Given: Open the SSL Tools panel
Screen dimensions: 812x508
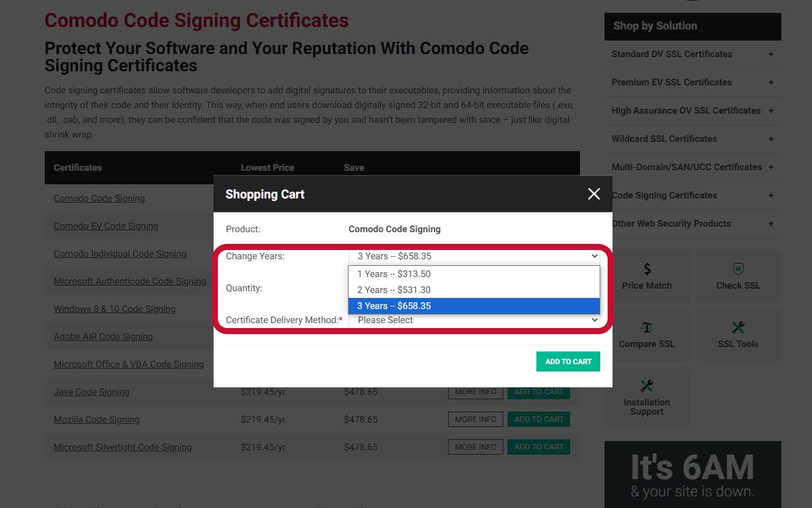Looking at the screenshot, I should (738, 335).
